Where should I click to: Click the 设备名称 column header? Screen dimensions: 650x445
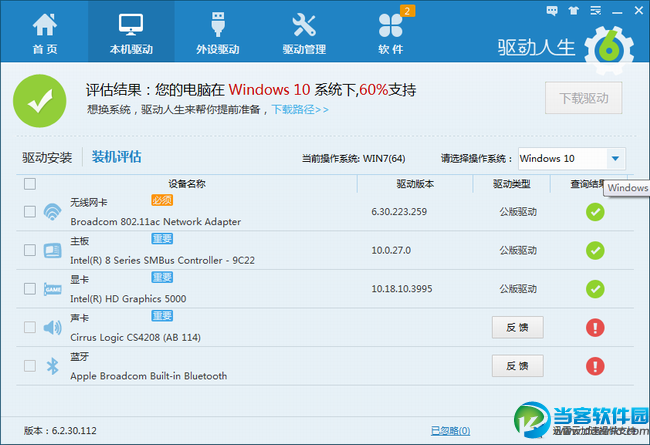187,184
